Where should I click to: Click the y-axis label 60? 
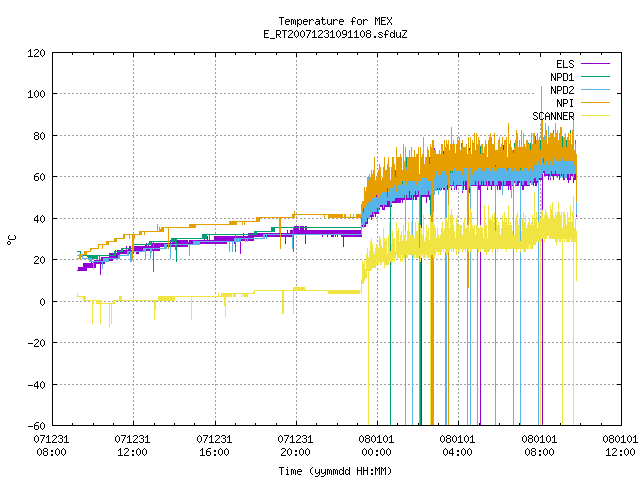pos(40,177)
